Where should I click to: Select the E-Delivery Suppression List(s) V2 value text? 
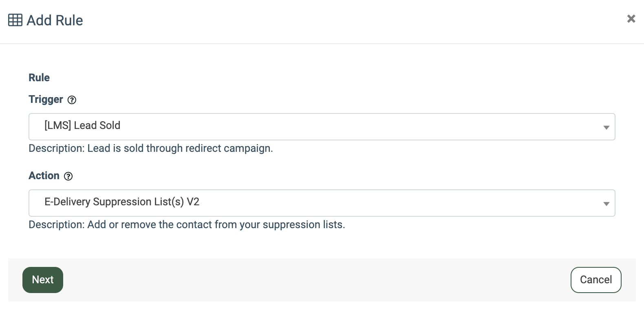(122, 202)
